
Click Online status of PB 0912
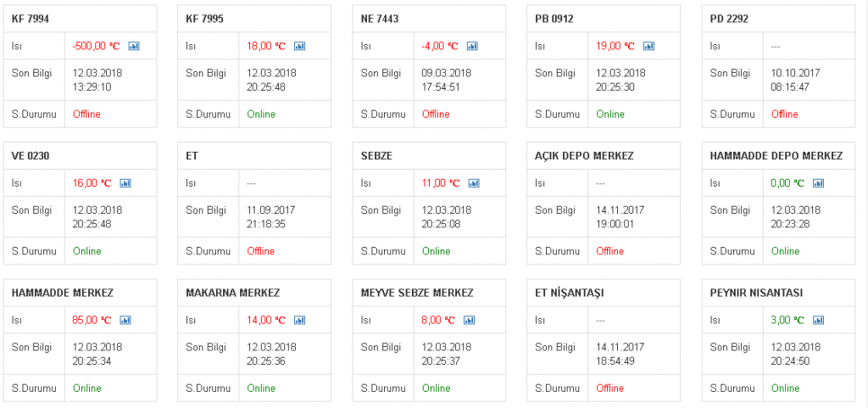pos(610,114)
